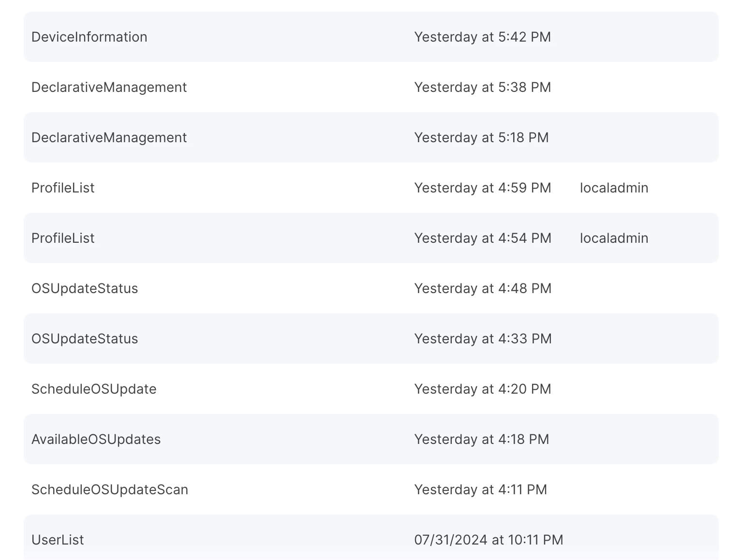This screenshot has width=741, height=560.
Task: Click the timestamp Yesterday at 4:48 PM
Action: [x=483, y=288]
